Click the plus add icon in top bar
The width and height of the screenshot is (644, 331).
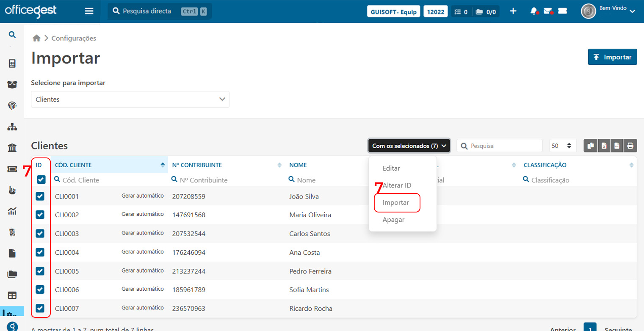point(513,11)
